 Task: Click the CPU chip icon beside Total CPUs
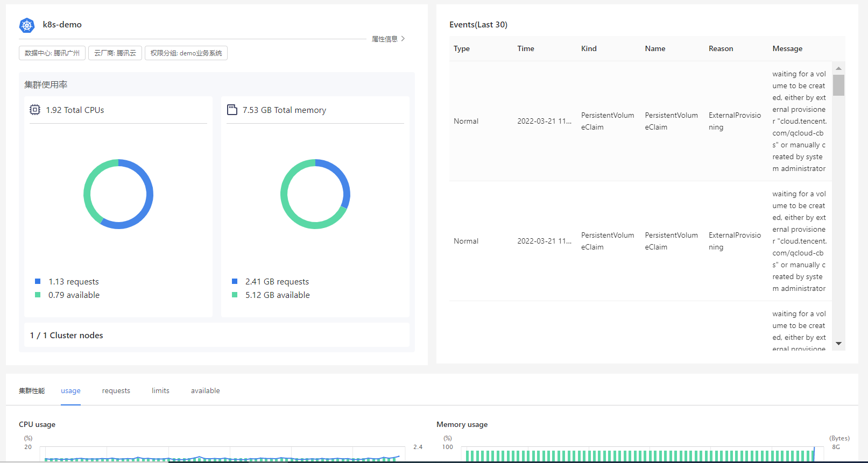coord(35,110)
